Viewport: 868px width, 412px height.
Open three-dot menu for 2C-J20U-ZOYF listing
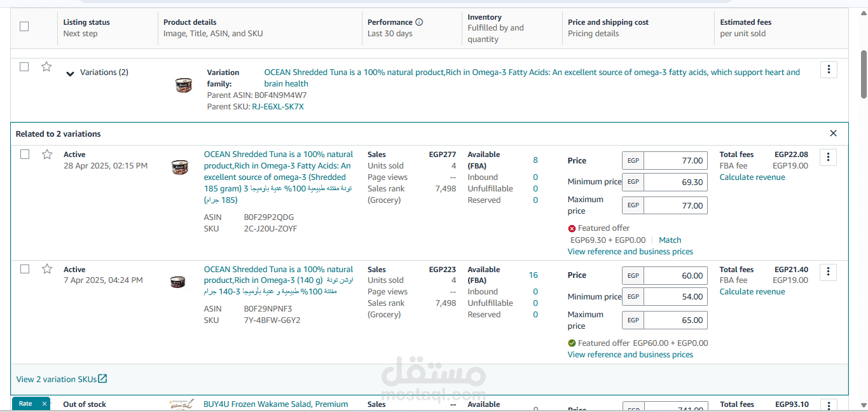tap(828, 157)
